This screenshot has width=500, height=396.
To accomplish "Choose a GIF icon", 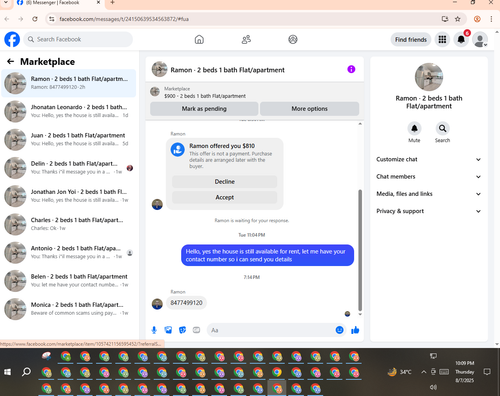I will [196, 330].
